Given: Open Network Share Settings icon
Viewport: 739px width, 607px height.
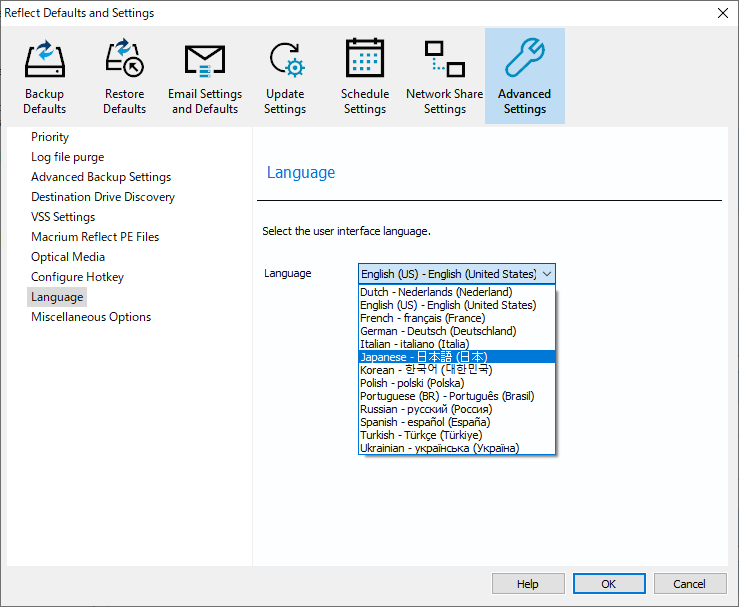Looking at the screenshot, I should [444, 62].
